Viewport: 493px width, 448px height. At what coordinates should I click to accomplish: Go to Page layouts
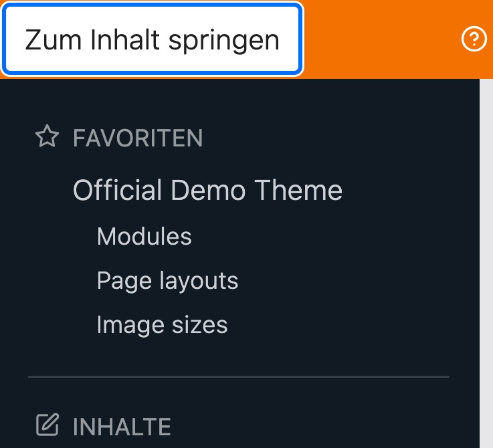point(167,281)
